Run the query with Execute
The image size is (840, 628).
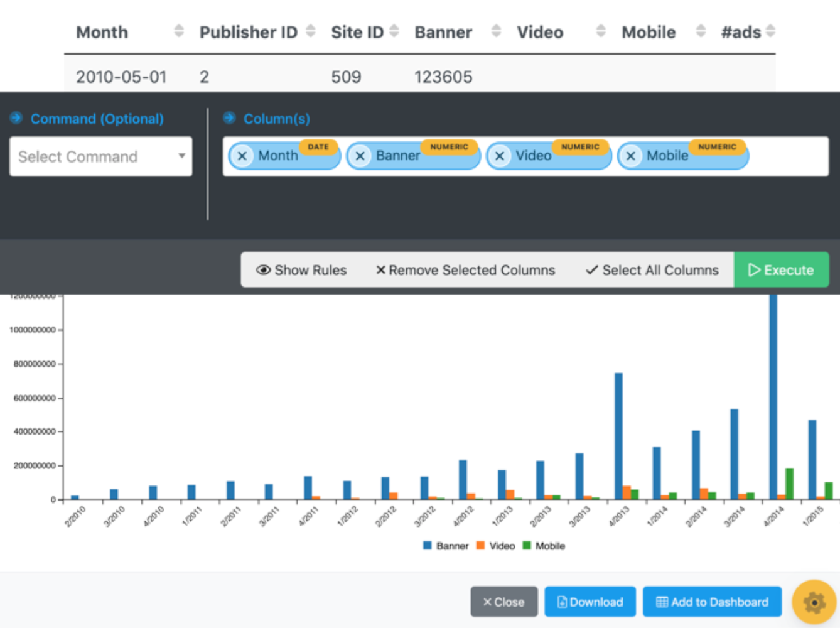(x=781, y=270)
